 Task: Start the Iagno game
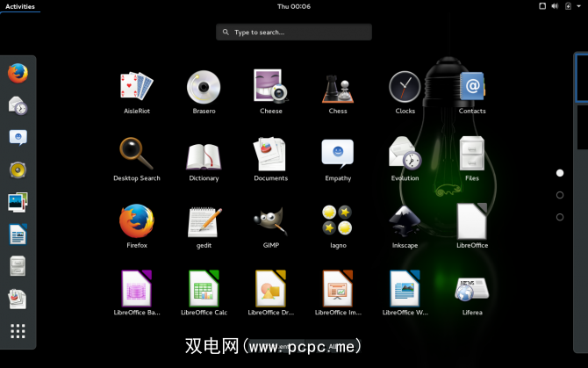(338, 227)
